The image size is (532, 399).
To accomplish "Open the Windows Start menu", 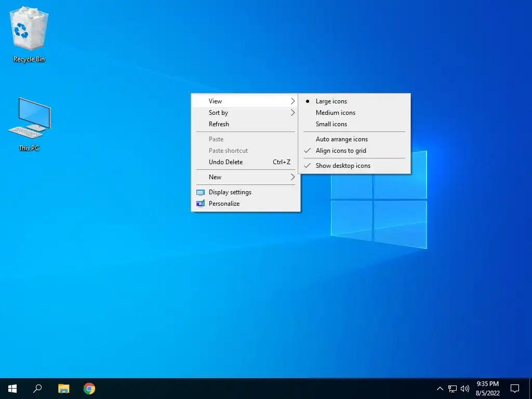I will (x=12, y=389).
